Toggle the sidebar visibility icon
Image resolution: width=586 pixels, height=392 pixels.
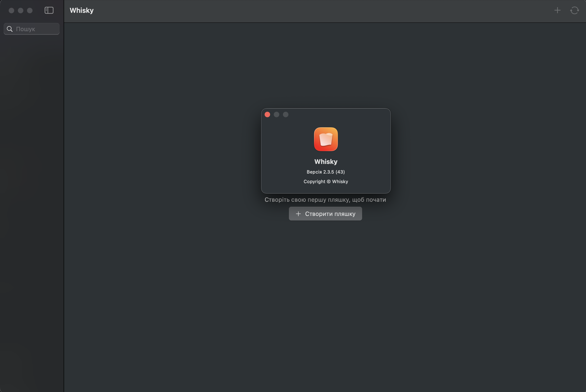[x=49, y=10]
